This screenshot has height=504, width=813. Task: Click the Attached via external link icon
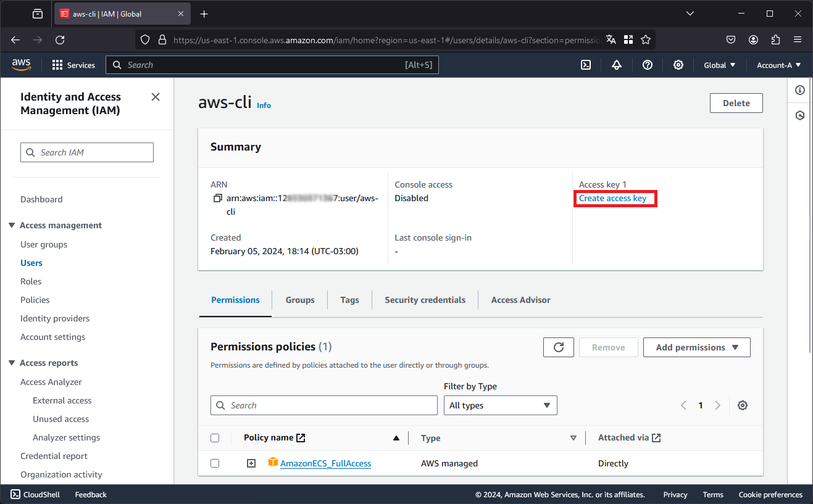point(656,438)
